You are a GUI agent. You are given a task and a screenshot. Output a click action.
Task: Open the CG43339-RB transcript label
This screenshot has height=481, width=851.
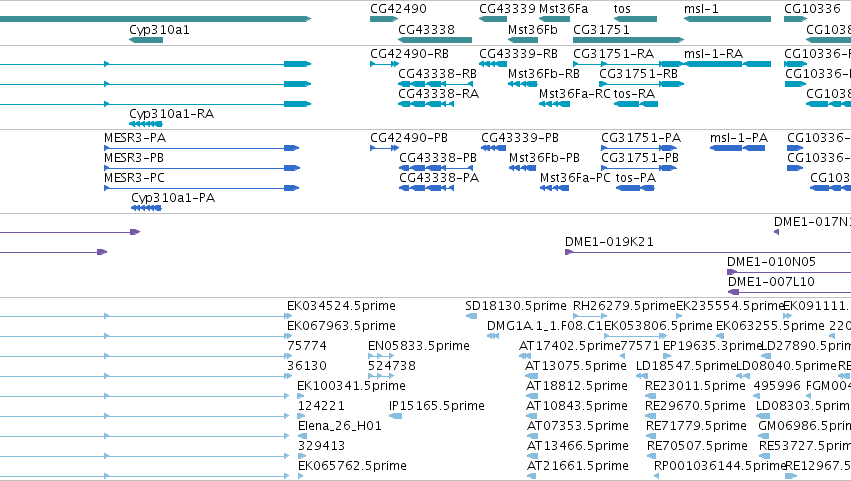[x=518, y=54]
